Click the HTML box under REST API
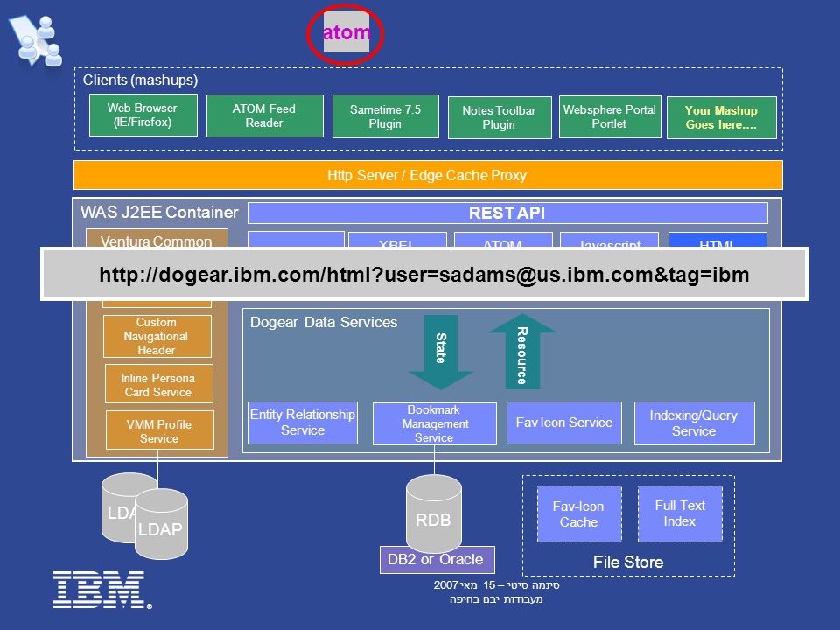Screen dimensions: 840x630 [717, 240]
